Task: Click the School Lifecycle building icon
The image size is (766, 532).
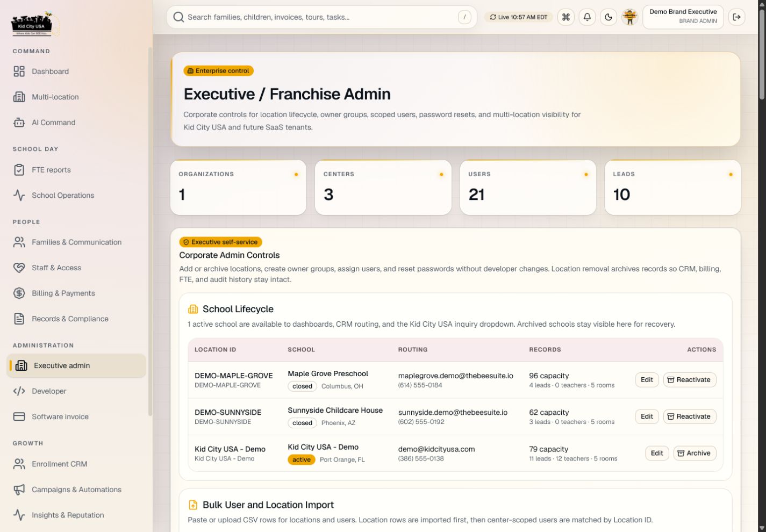Action: point(193,309)
